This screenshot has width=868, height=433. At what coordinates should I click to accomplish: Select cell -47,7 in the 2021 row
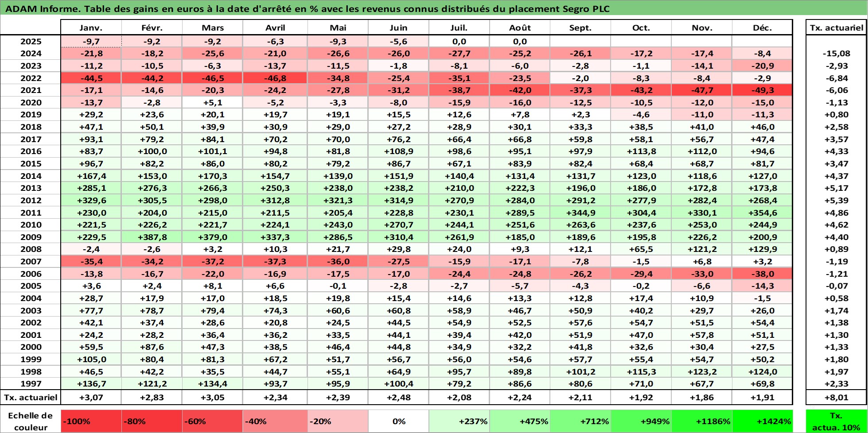click(x=701, y=90)
